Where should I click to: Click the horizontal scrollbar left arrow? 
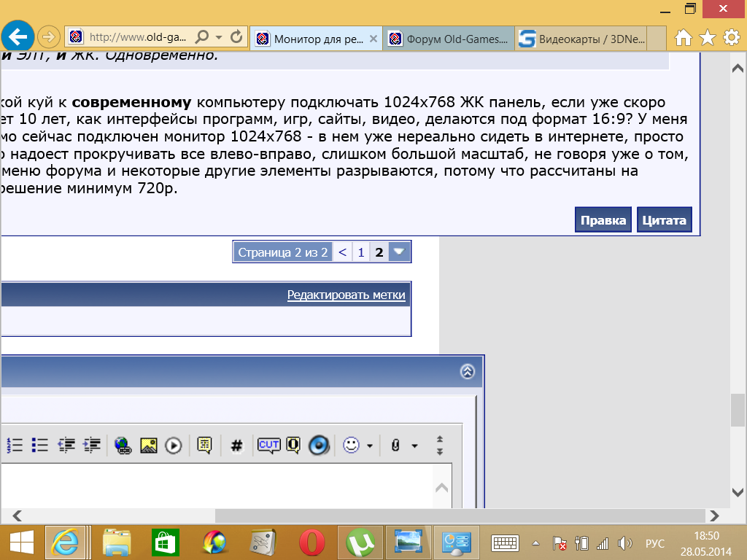(18, 516)
